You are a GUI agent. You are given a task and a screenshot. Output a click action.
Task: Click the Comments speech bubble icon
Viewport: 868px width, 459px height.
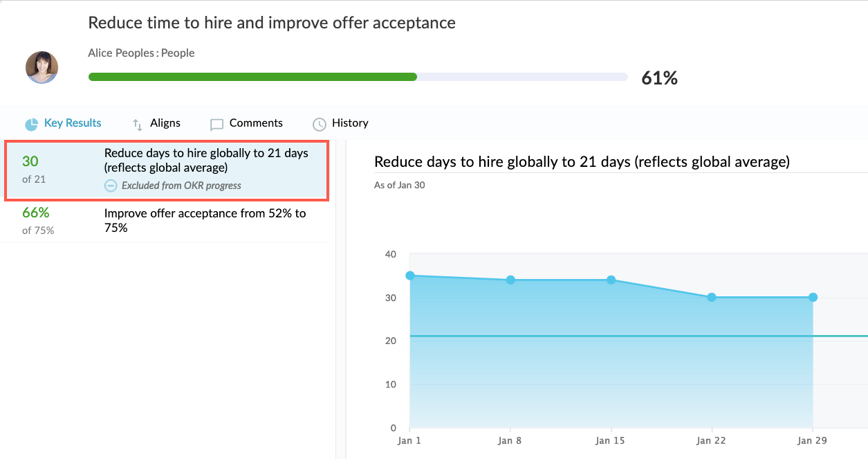click(216, 125)
